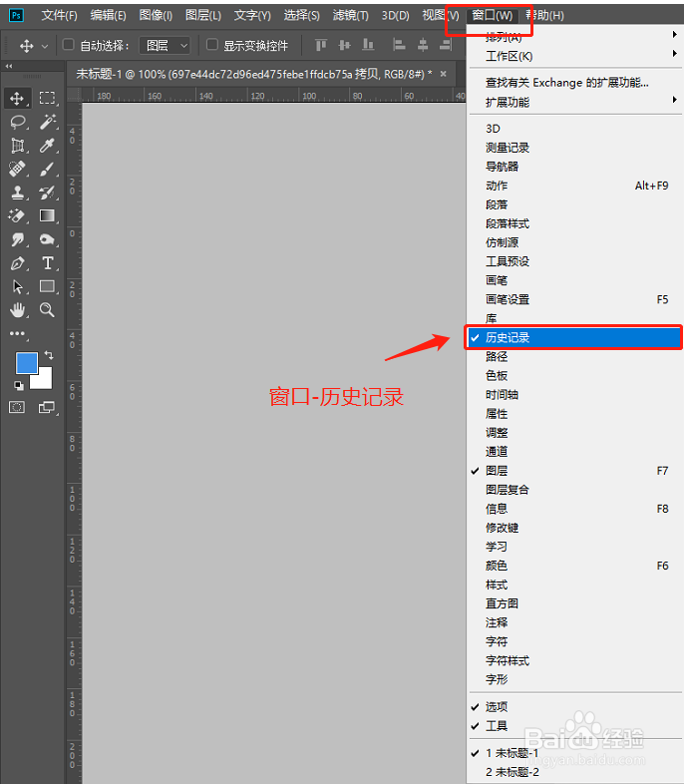Open Move tool preset picker arrow
The width and height of the screenshot is (684, 784).
click(x=45, y=46)
